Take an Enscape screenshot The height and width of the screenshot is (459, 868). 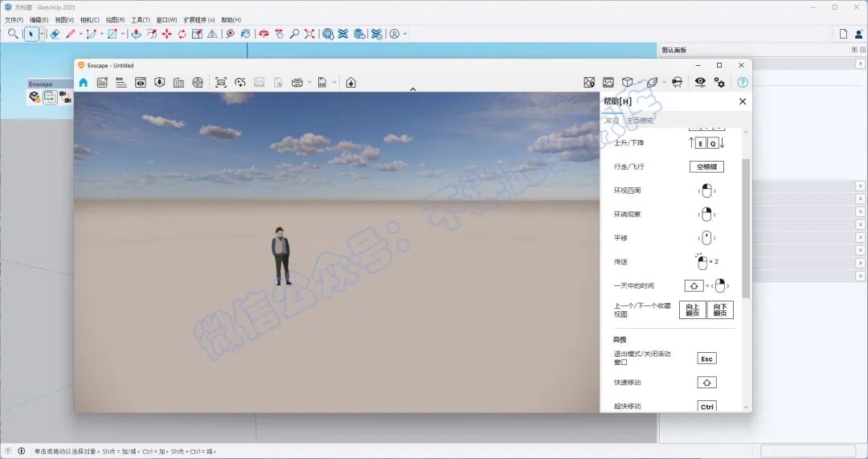point(221,83)
